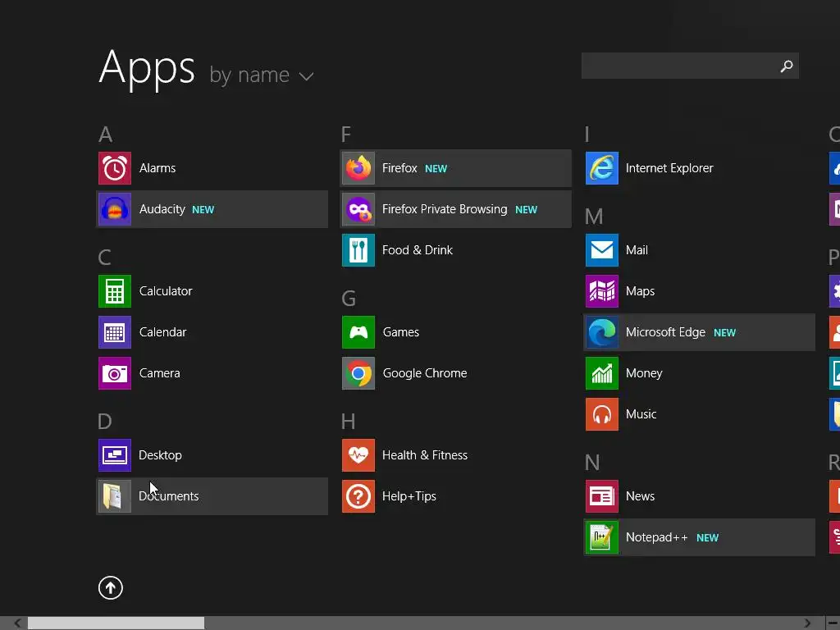Launch Microsoft Edge from its icon
Image resolution: width=840 pixels, height=630 pixels.
[602, 332]
